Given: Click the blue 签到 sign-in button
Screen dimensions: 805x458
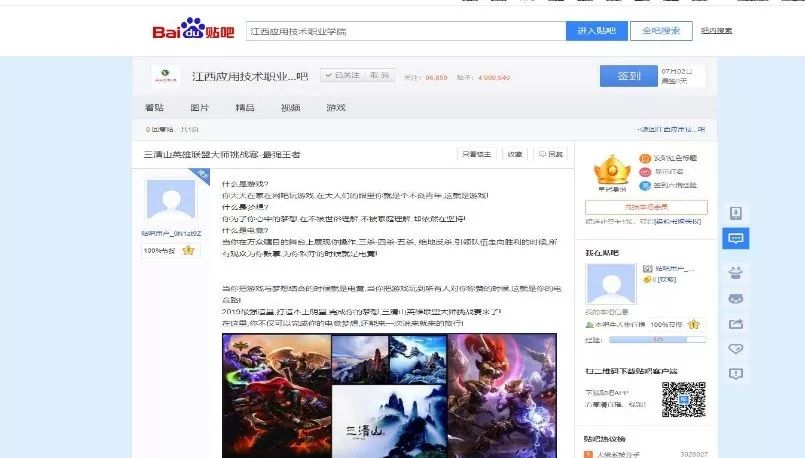Looking at the screenshot, I should [x=628, y=76].
